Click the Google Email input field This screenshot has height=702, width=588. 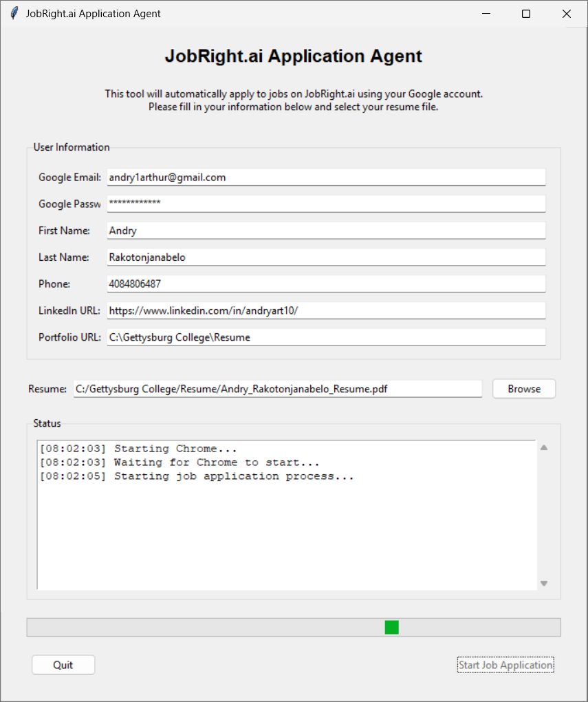[x=326, y=178]
